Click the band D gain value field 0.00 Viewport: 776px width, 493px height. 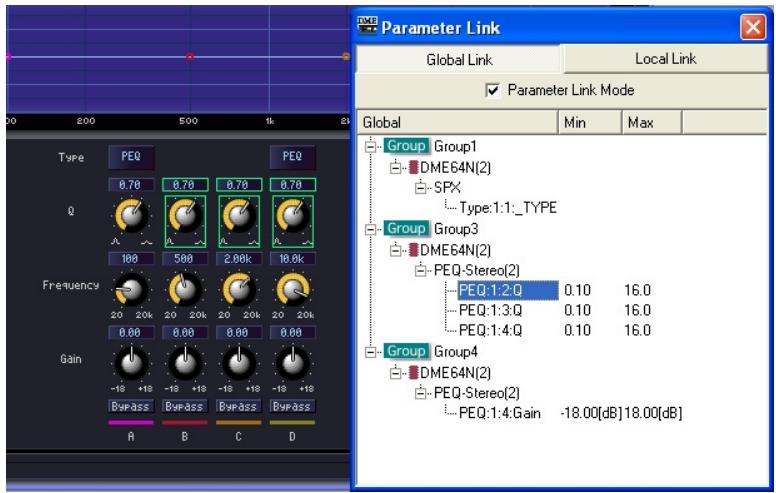(292, 333)
